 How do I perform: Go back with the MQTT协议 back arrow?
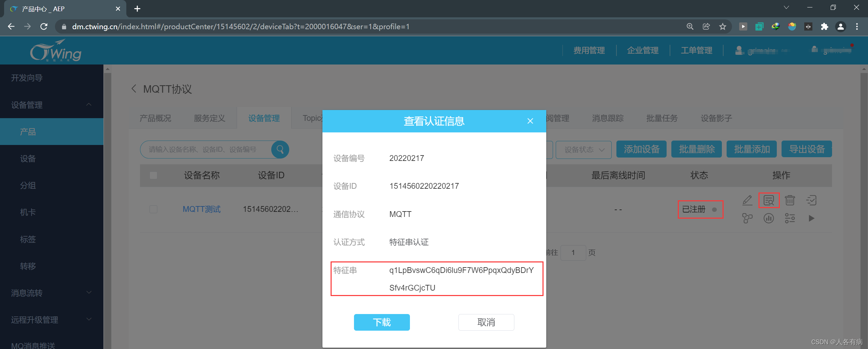pyautogui.click(x=134, y=89)
